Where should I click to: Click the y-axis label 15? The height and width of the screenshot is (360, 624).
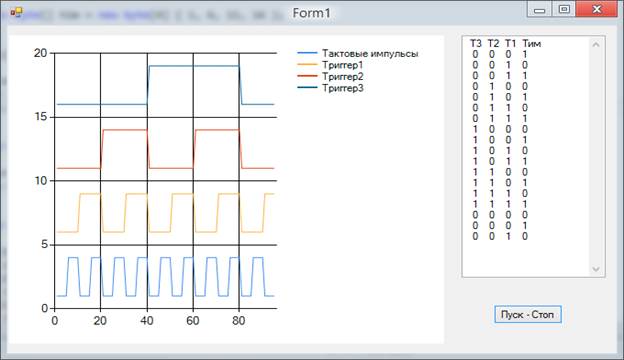[42, 117]
